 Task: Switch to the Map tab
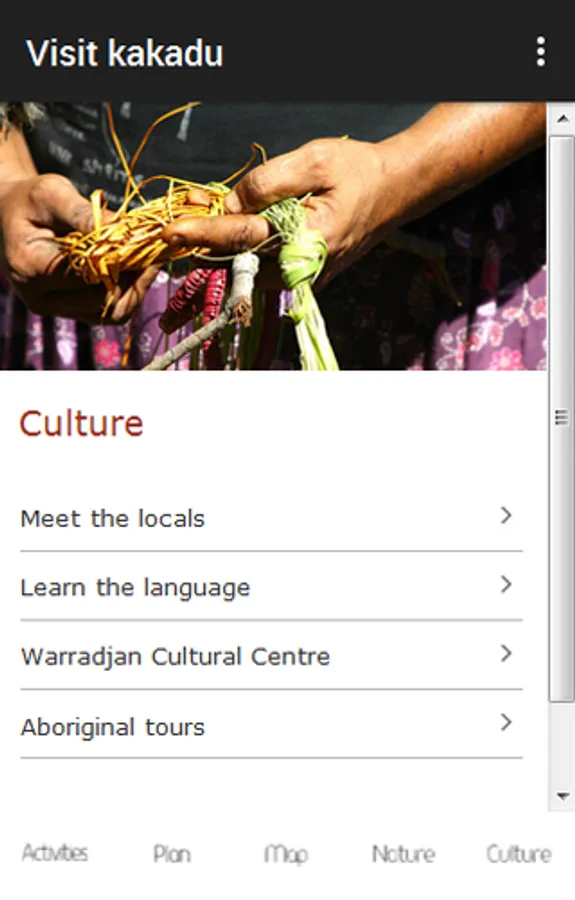(x=286, y=855)
